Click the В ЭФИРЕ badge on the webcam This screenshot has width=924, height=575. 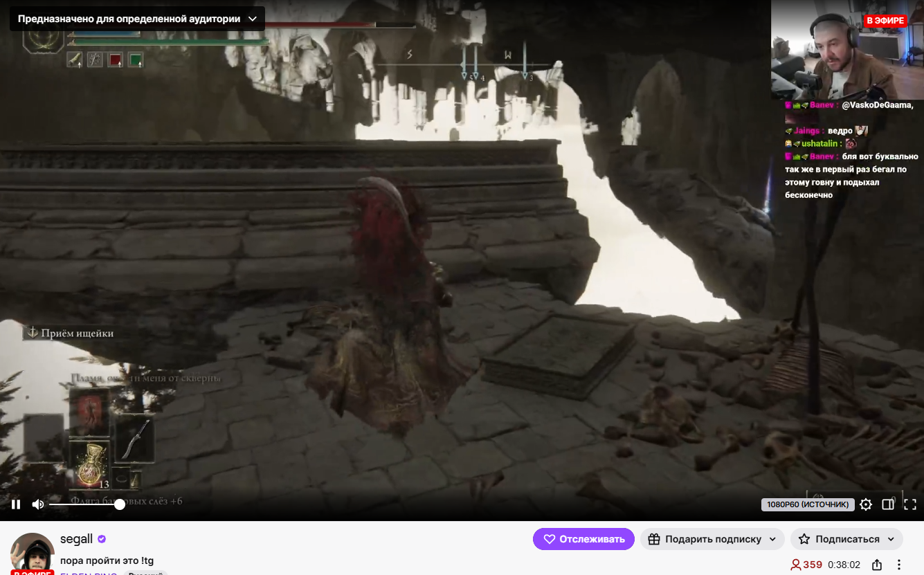[885, 21]
